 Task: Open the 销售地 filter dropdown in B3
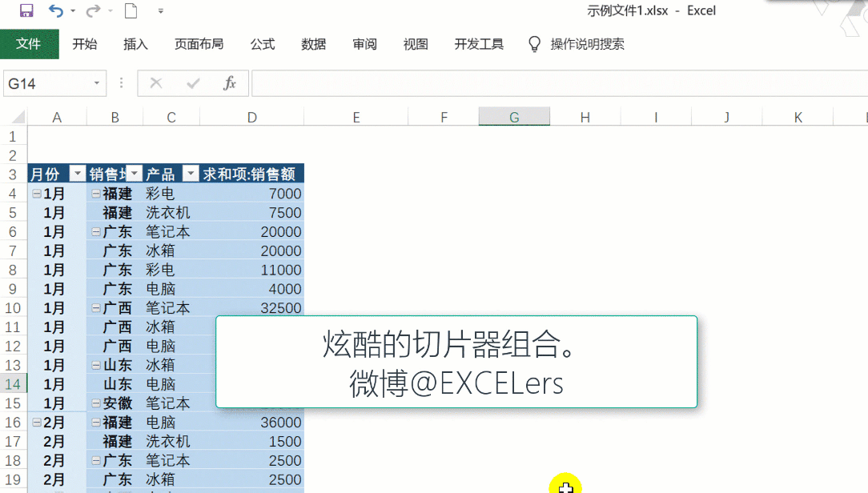click(135, 174)
